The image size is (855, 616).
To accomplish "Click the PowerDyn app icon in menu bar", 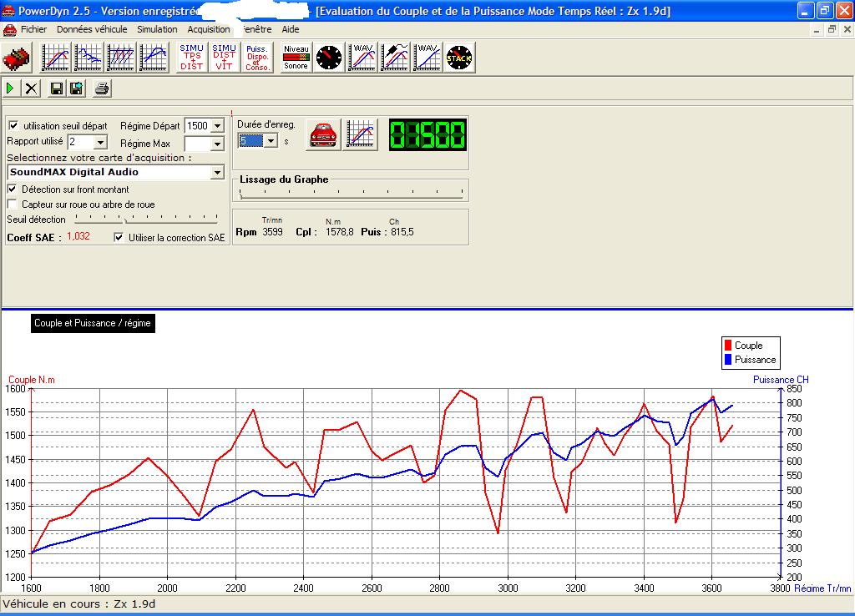I will (x=10, y=29).
